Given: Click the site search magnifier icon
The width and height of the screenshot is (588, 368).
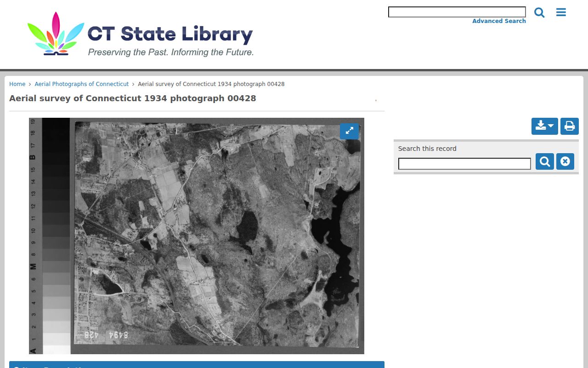Looking at the screenshot, I should [539, 12].
